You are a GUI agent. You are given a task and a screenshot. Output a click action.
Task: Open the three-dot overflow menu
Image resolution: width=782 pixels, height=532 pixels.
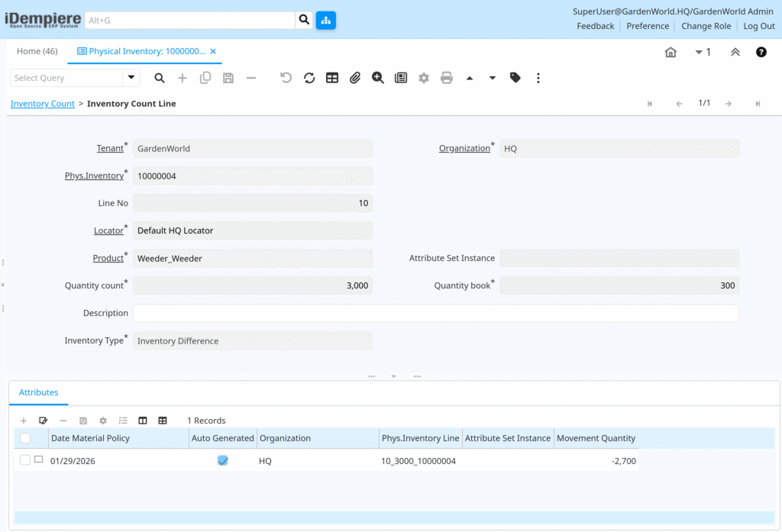[x=538, y=78]
